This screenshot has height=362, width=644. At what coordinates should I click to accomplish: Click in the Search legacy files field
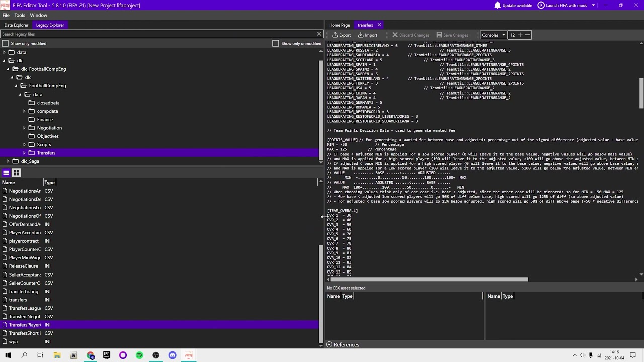pos(158,34)
